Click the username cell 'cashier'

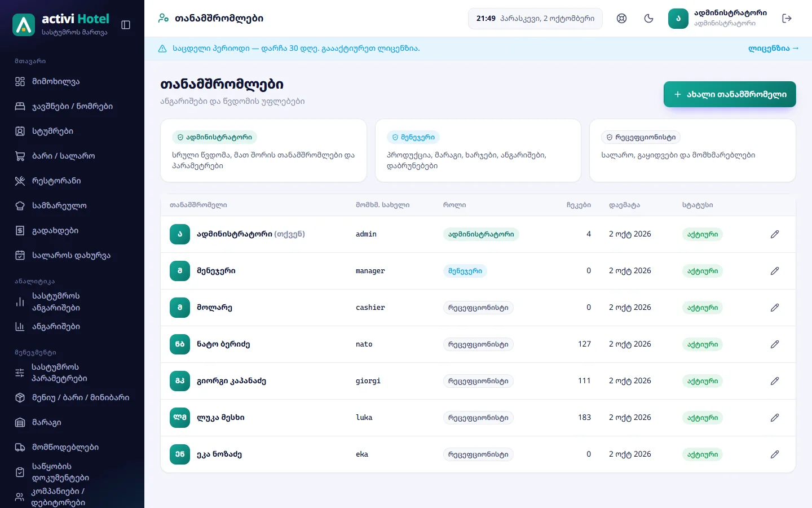[370, 308]
